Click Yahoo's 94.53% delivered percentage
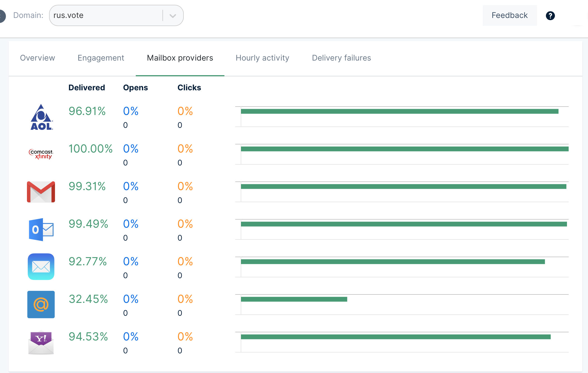Viewport: 588px width, 373px height. (88, 337)
